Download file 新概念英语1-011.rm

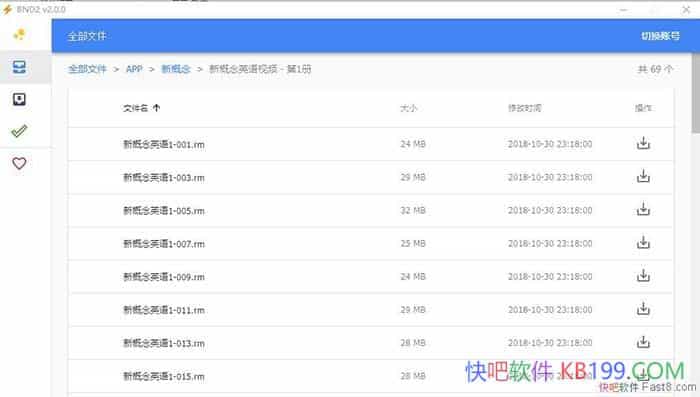[643, 309]
